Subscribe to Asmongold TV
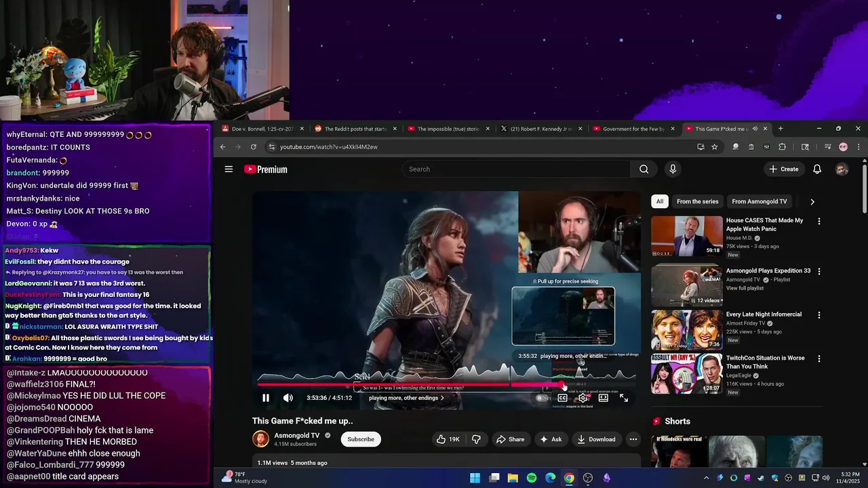Viewport: 868px width, 488px height. click(361, 439)
